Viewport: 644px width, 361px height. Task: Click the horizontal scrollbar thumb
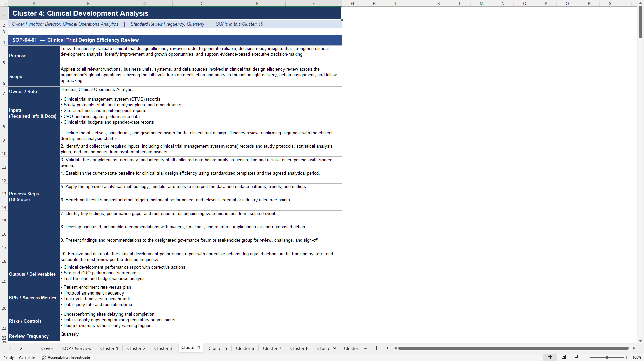(x=513, y=348)
